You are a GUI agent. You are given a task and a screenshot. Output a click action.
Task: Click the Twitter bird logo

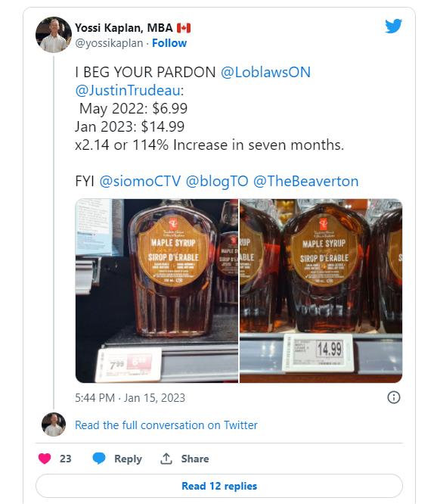click(393, 26)
